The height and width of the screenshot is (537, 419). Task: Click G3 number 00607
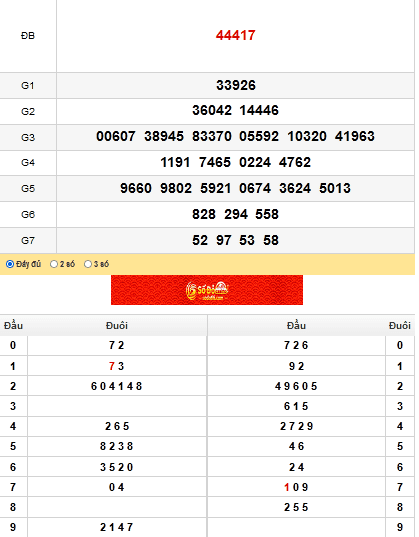coord(116,136)
